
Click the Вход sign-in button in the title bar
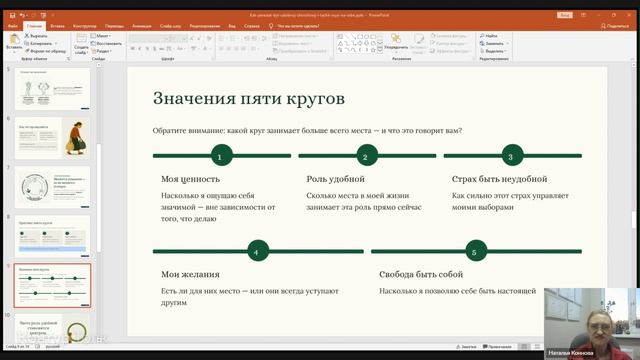pos(565,15)
